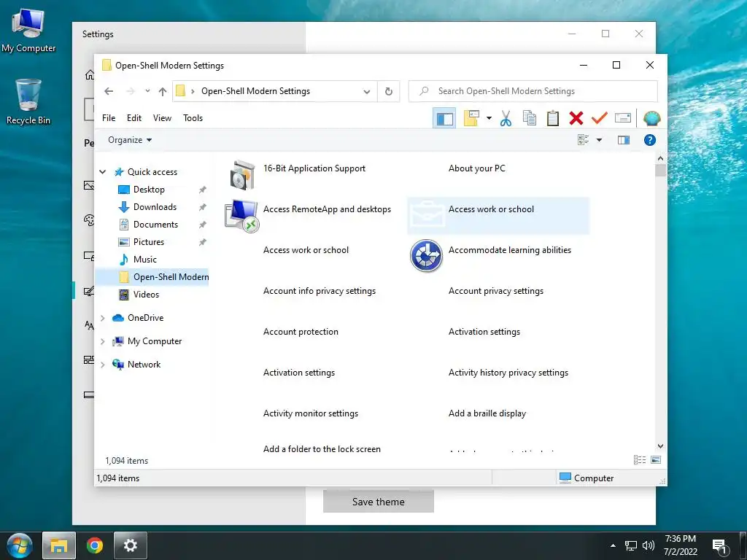Click the Refresh button in address bar

click(389, 91)
